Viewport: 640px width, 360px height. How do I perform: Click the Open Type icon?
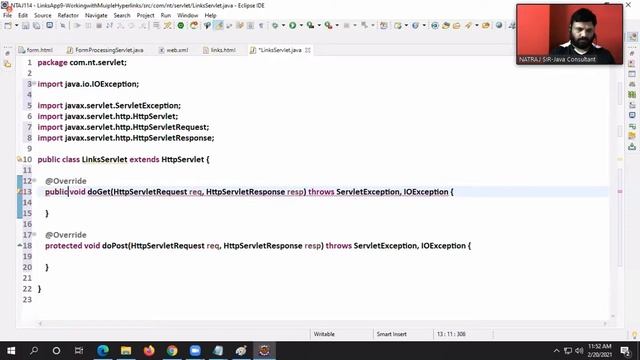click(x=446, y=25)
